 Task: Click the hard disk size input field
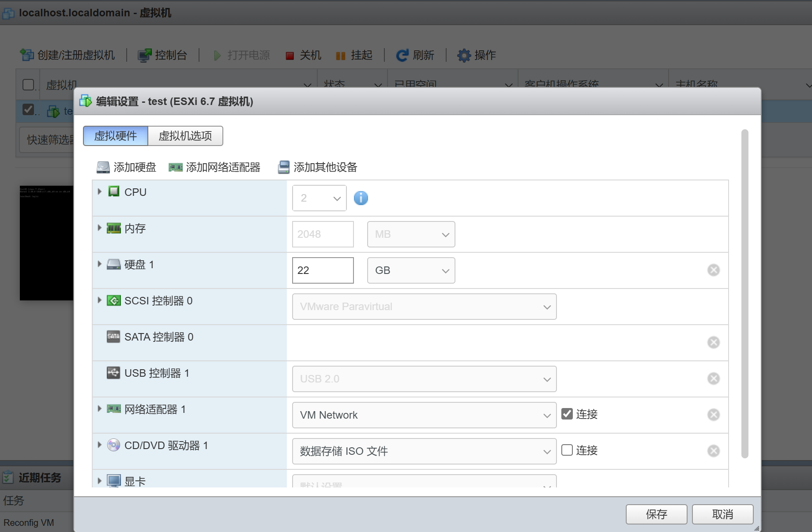pos(323,270)
